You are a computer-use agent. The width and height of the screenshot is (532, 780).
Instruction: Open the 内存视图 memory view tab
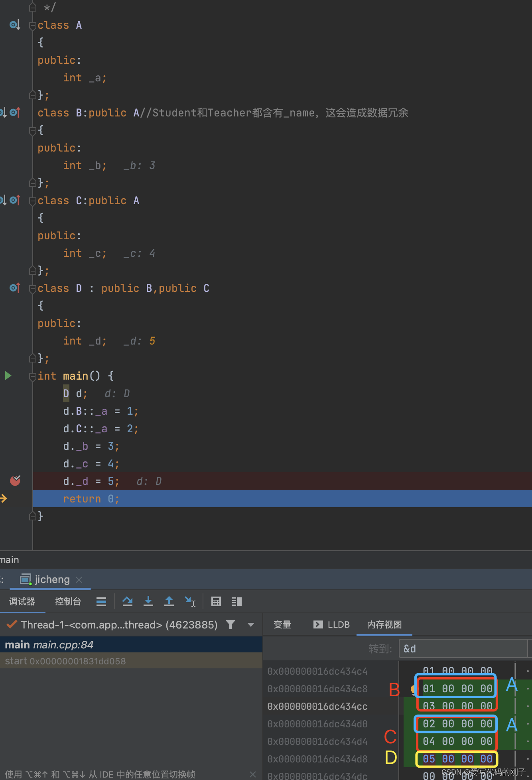[x=384, y=624]
